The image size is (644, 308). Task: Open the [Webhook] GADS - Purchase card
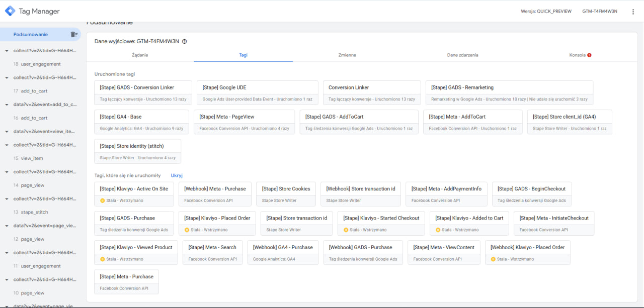point(363,253)
